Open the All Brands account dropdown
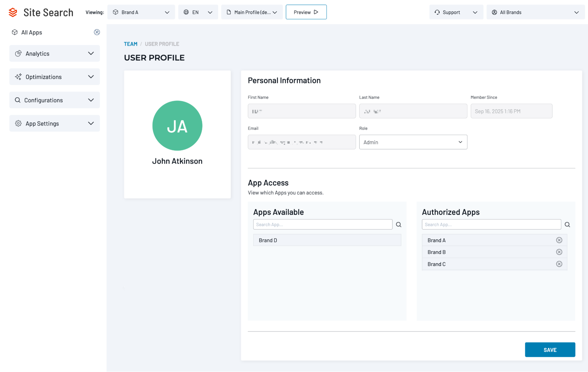The image size is (588, 372). click(536, 12)
